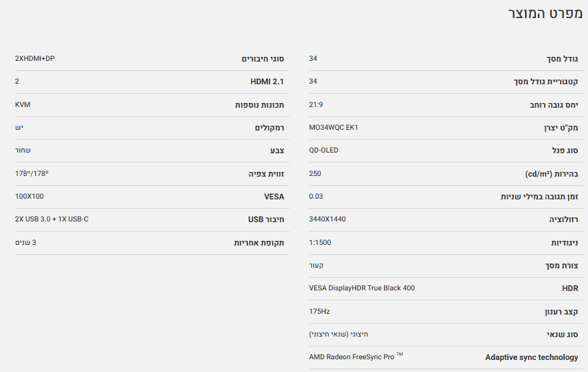The image size is (588, 372).
Task: Click the 175Hz refresh rate value
Action: 319,311
